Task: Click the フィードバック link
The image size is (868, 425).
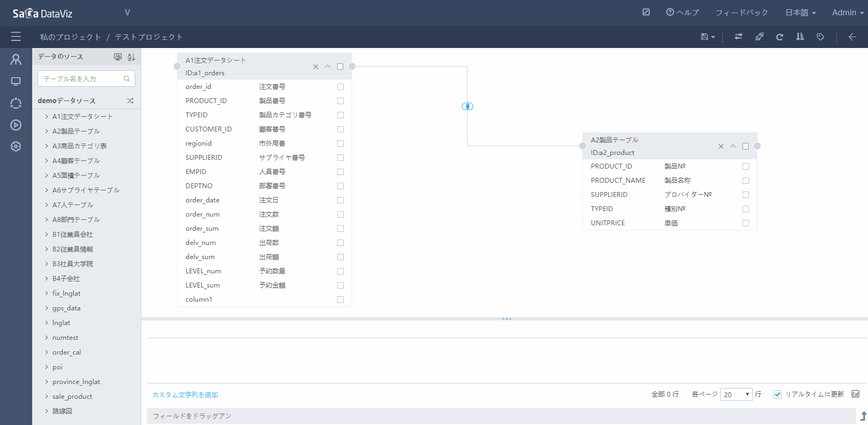Action: pos(741,13)
